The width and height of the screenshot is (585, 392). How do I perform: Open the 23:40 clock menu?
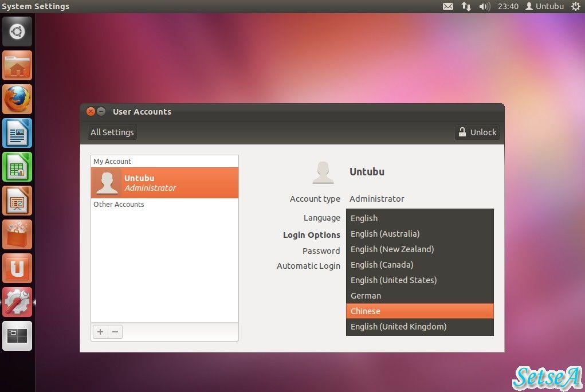508,6
